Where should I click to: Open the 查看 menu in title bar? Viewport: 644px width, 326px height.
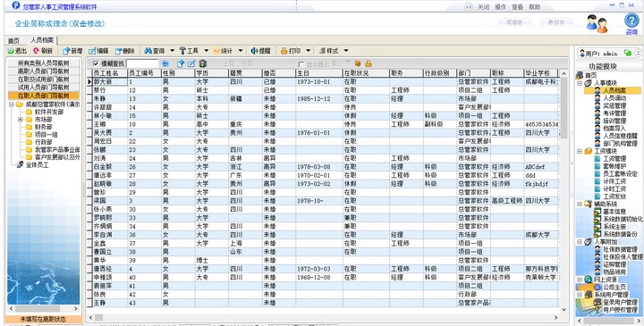(517, 7)
